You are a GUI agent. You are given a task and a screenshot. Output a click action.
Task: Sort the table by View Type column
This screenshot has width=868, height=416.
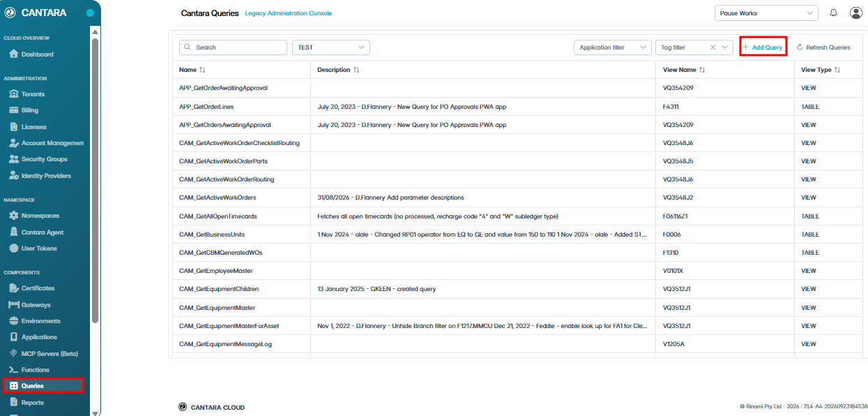(837, 70)
